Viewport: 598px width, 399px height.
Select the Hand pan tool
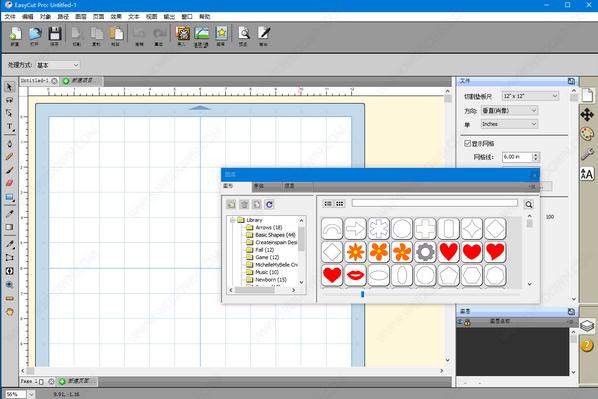click(x=9, y=312)
